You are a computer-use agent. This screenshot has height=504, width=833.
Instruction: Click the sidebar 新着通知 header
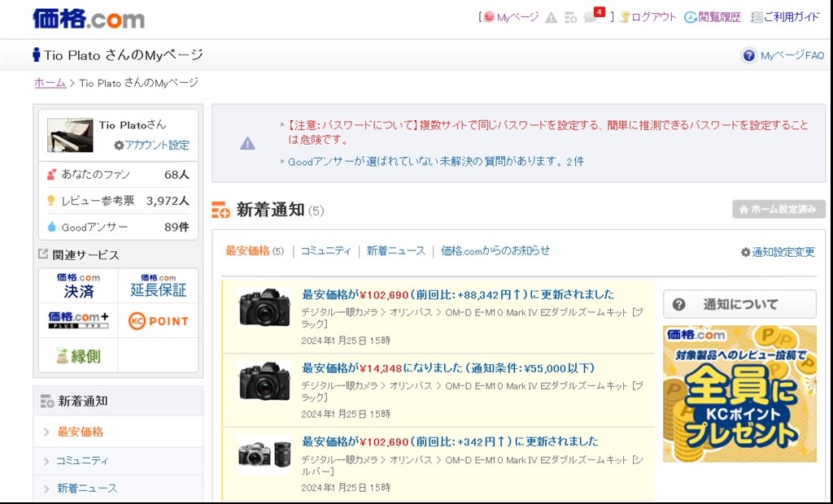pos(118,401)
